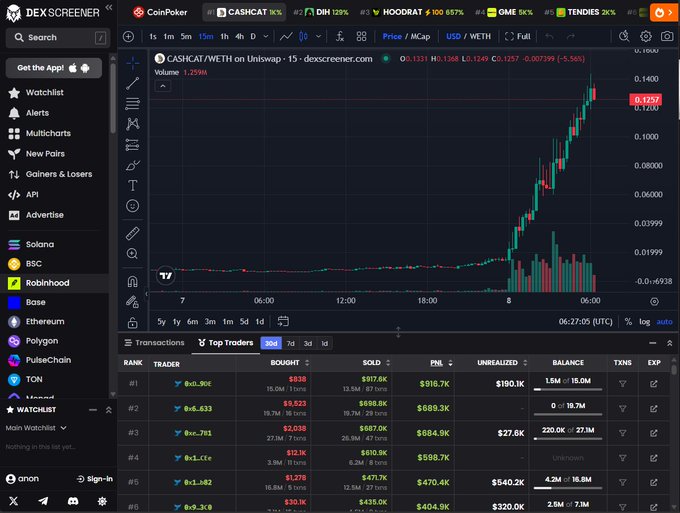
Task: Select the 7d top traders period
Action: (291, 343)
